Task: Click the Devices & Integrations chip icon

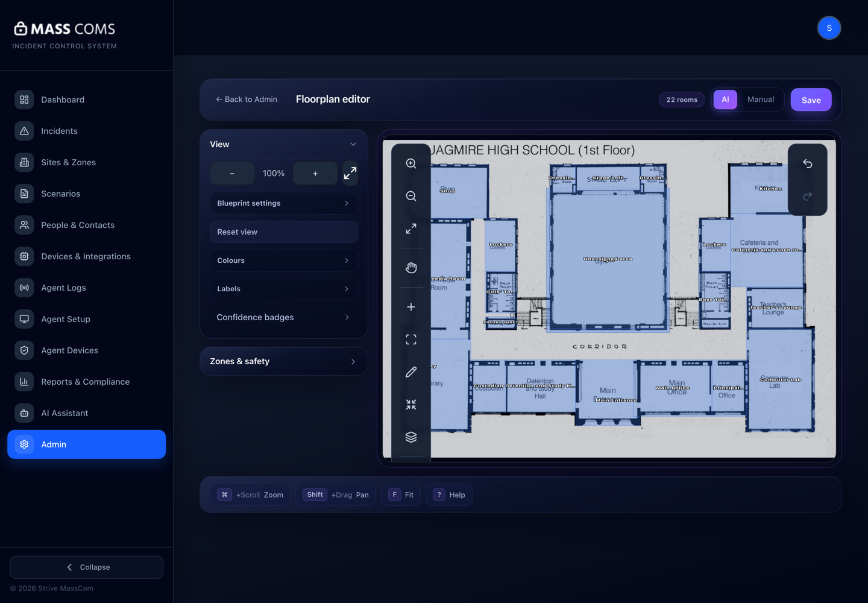Action: (x=24, y=256)
